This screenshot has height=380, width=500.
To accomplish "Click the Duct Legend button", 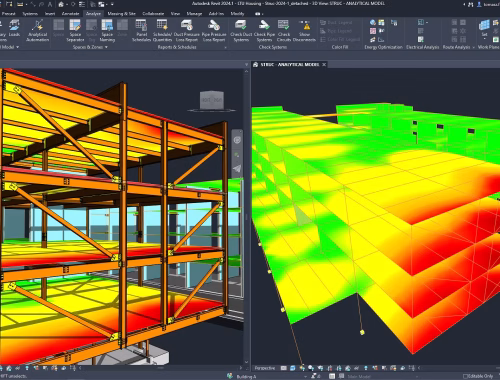I will pyautogui.click(x=336, y=23).
